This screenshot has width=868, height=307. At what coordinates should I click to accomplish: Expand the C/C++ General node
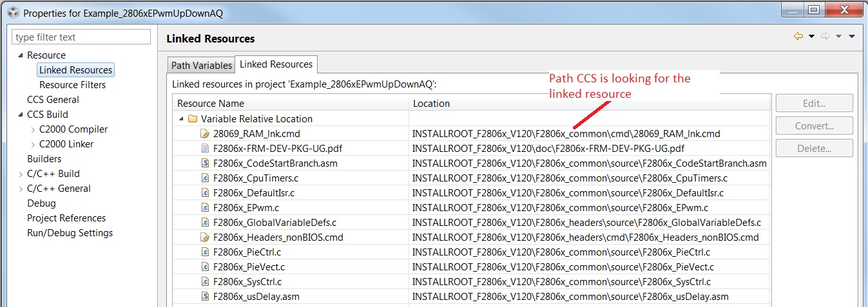click(x=21, y=189)
